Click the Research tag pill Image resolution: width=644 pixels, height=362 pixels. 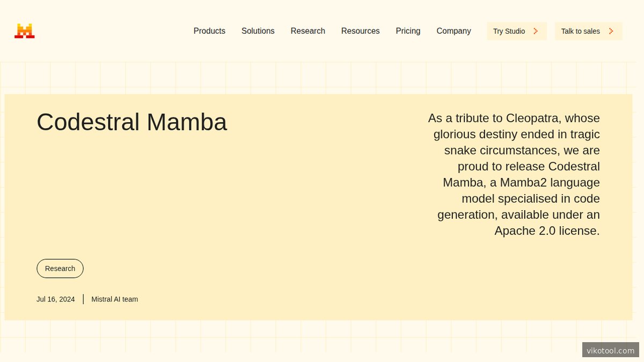60,268
